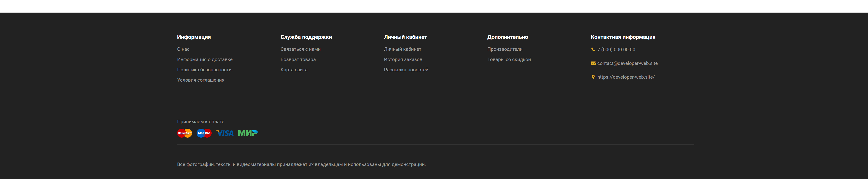This screenshot has width=868, height=179.
Task: Click the Принимаем к оплате label
Action: [x=201, y=122]
